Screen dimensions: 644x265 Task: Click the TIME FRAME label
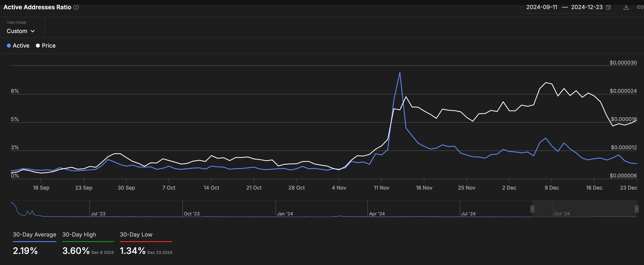tap(17, 23)
